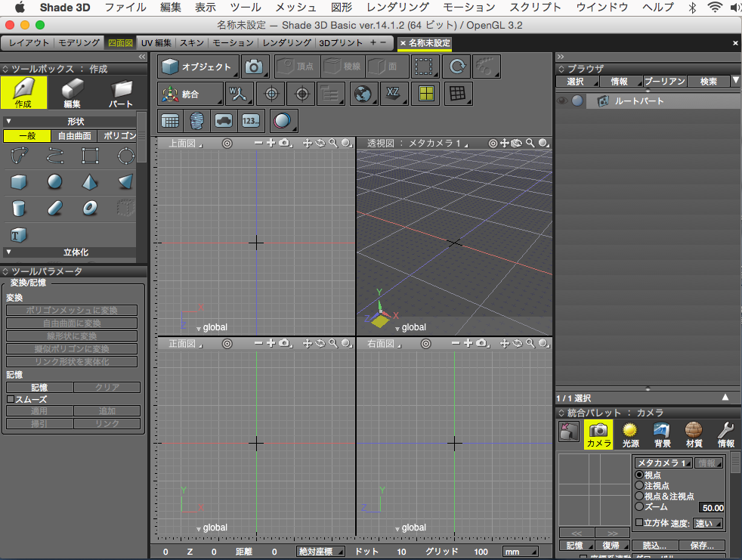The height and width of the screenshot is (560, 742).
Task: Open the レンダリング menu in the menu bar
Action: point(398,8)
